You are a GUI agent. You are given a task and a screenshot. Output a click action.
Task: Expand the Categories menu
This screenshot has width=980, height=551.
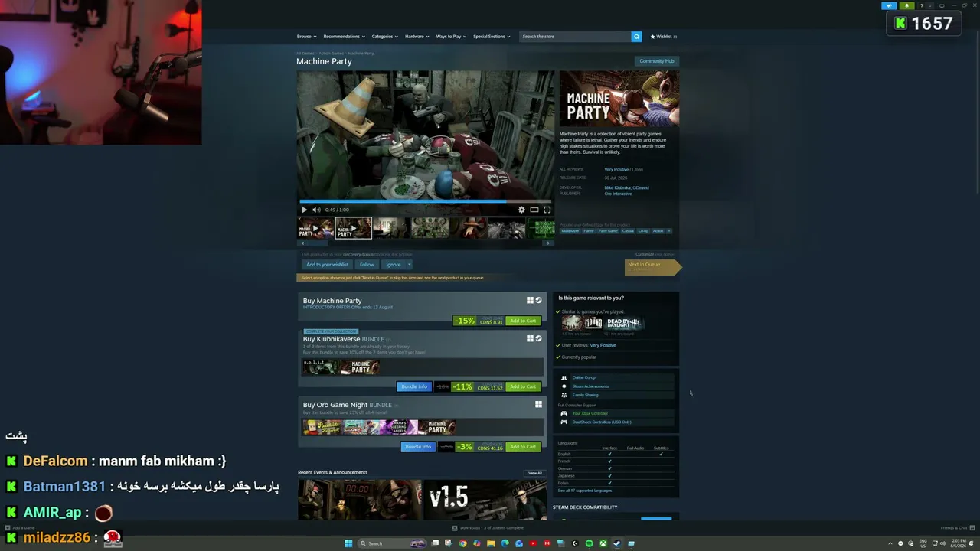click(384, 37)
